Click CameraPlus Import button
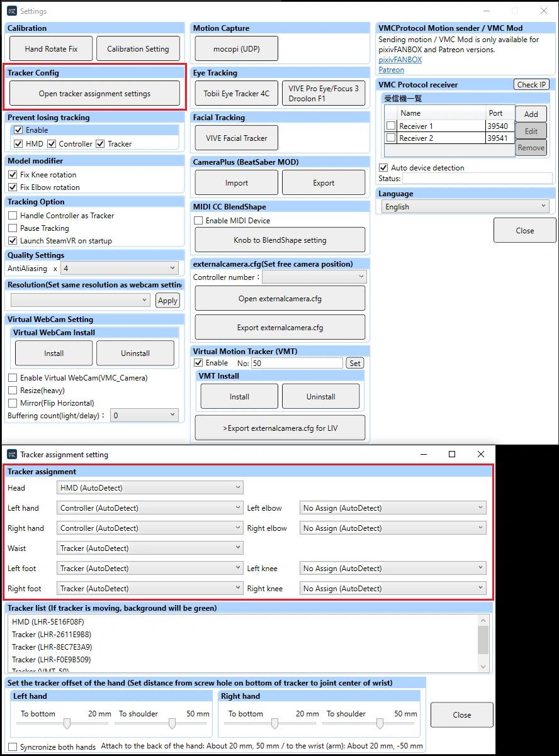Screen dimensions: 559x756 [236, 182]
